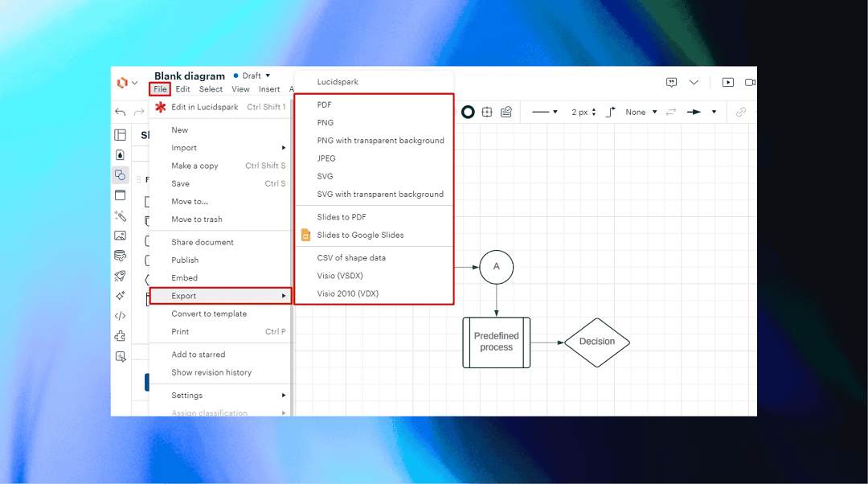Expand the chevron next to the comments icon

click(x=694, y=83)
